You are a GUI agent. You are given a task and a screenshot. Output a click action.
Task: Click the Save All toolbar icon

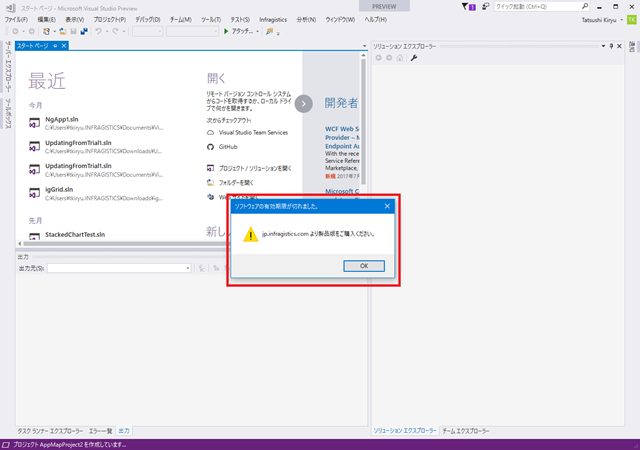tap(84, 31)
